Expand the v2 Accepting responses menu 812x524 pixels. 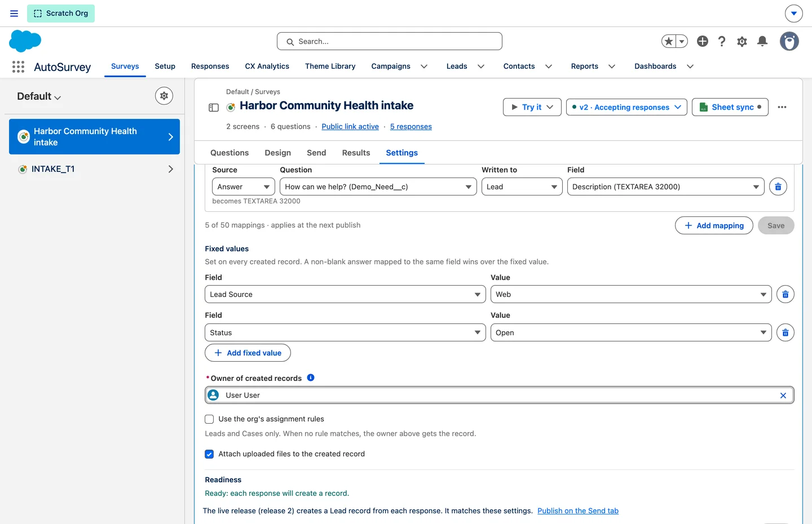pos(627,107)
